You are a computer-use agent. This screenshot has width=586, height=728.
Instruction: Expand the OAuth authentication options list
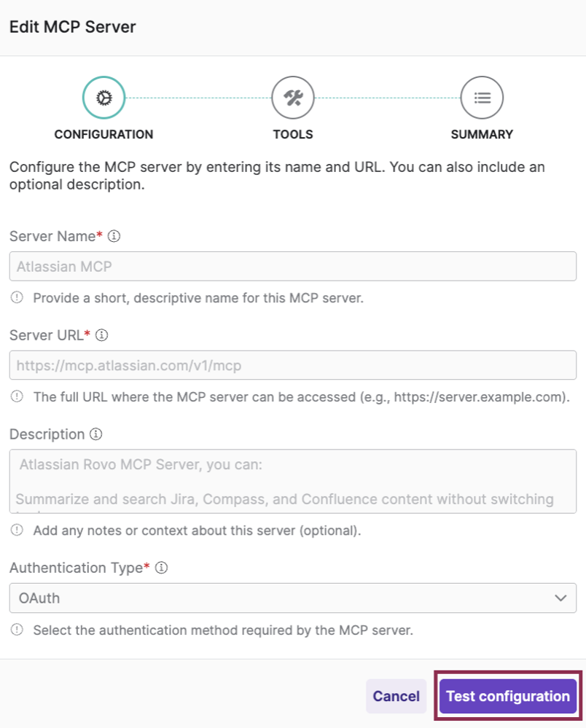pos(292,598)
